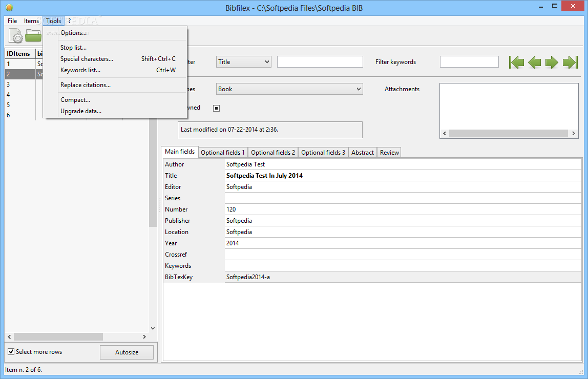The height and width of the screenshot is (379, 588).
Task: Switch to Optional fields 3 tab
Action: coord(323,153)
